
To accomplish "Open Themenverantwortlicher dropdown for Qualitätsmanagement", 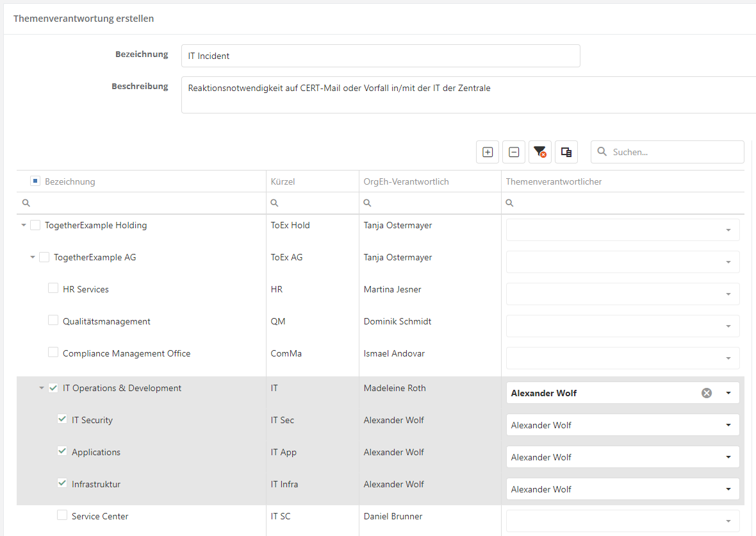I will pyautogui.click(x=728, y=326).
